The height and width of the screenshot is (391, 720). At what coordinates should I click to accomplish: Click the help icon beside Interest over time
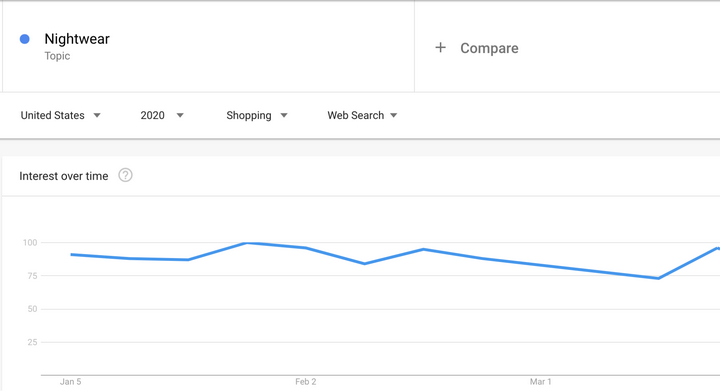(125, 175)
